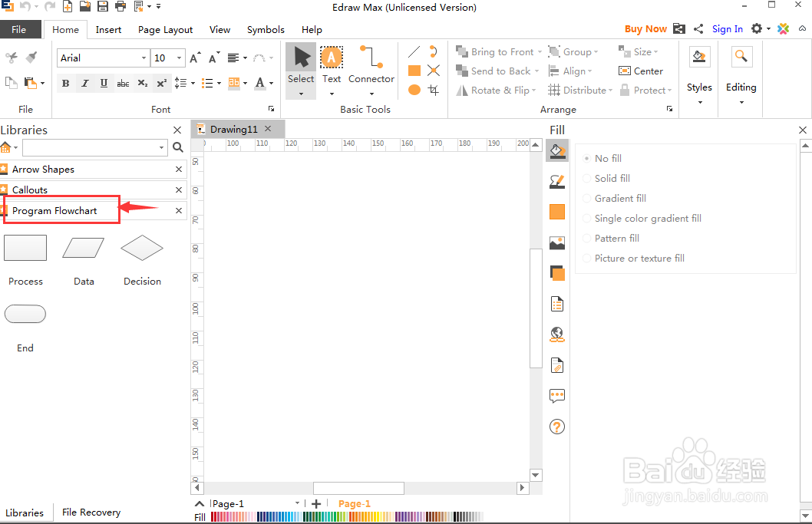
Task: Activate the Select pointer tool
Action: (301, 71)
